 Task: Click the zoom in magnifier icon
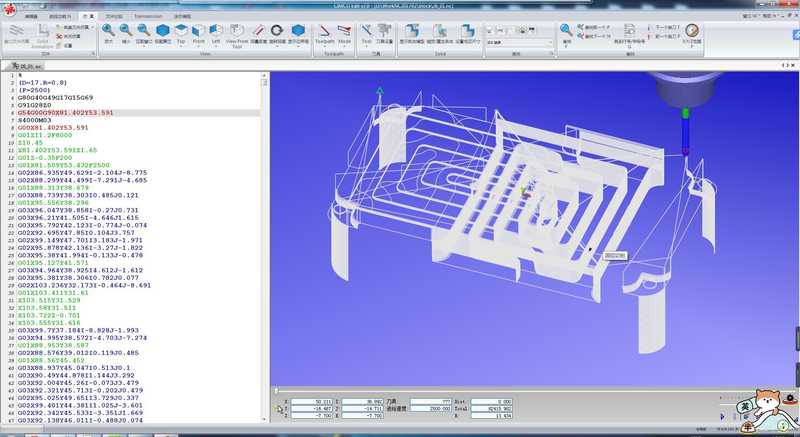108,33
